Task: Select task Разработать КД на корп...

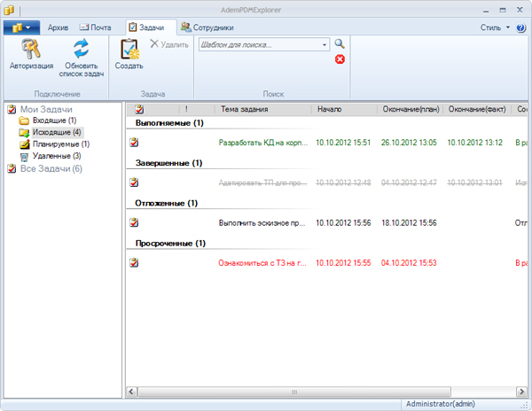Action: (263, 143)
